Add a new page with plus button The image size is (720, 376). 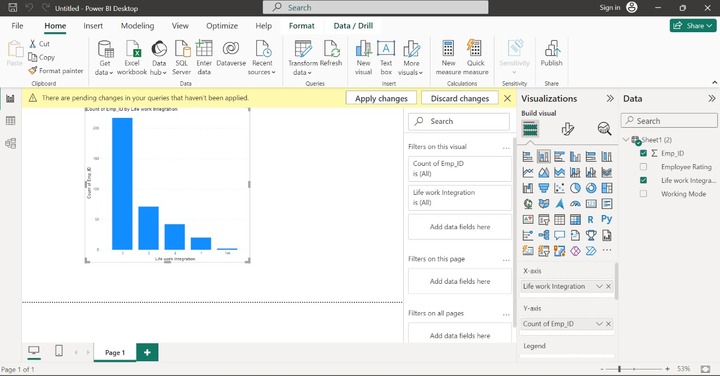pos(147,353)
